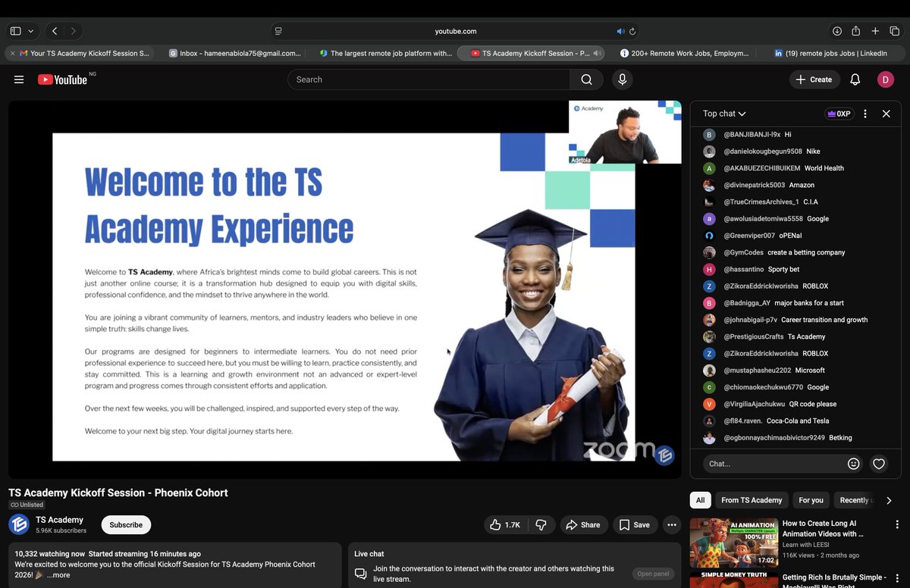Open Safari sidebar toggle
910x588 pixels.
coord(16,31)
